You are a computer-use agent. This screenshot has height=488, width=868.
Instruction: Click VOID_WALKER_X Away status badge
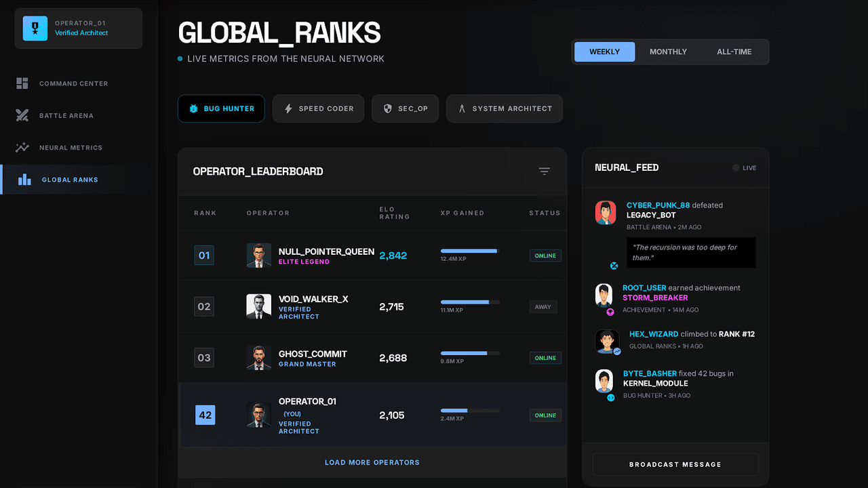[x=543, y=306]
